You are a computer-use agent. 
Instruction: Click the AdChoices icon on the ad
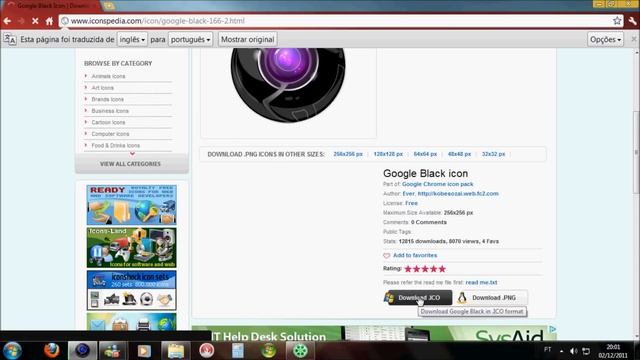pyautogui.click(x=552, y=329)
